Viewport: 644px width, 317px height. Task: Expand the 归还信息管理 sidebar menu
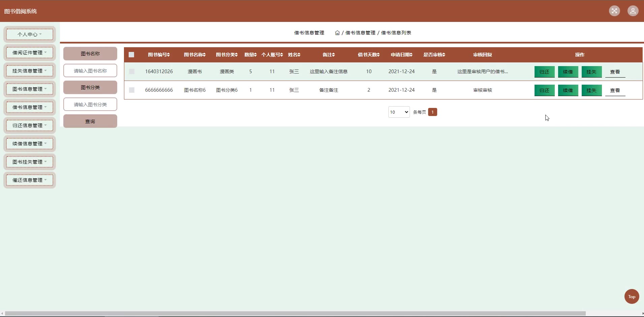pos(30,125)
